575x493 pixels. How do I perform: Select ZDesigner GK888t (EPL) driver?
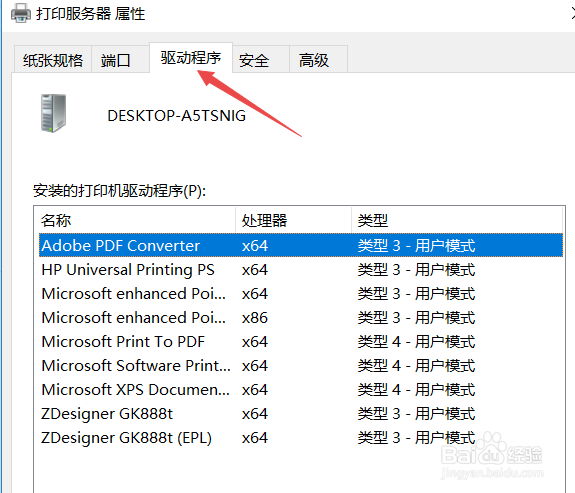tap(301, 438)
